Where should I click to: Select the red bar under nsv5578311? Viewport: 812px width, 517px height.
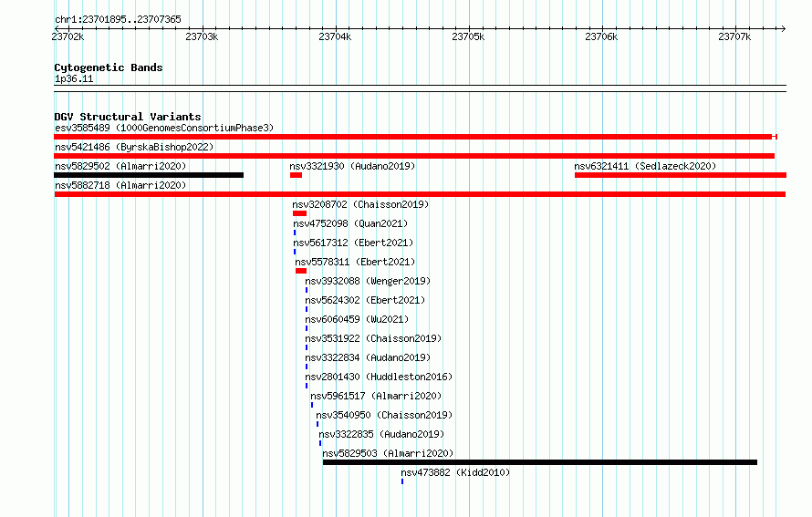[301, 271]
